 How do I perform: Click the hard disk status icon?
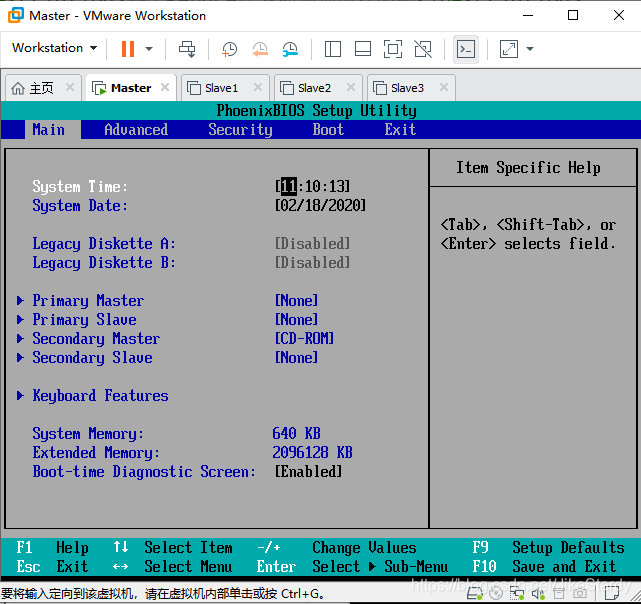(x=475, y=593)
